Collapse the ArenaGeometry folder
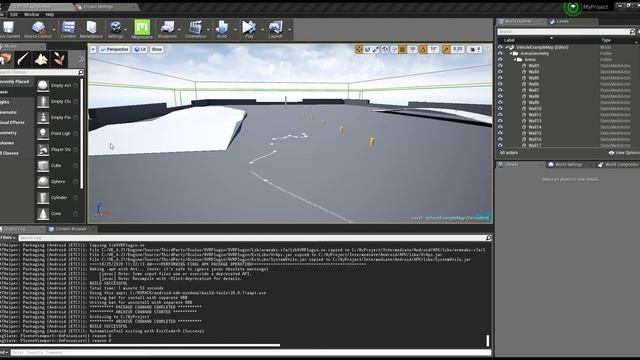Screen dimensions: 640x360 (x=511, y=53)
